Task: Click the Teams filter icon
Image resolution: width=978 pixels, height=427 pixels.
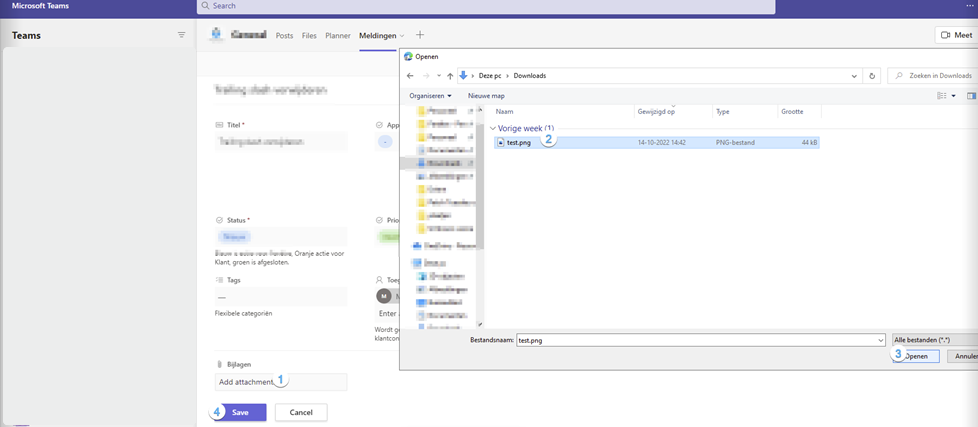Action: tap(181, 35)
